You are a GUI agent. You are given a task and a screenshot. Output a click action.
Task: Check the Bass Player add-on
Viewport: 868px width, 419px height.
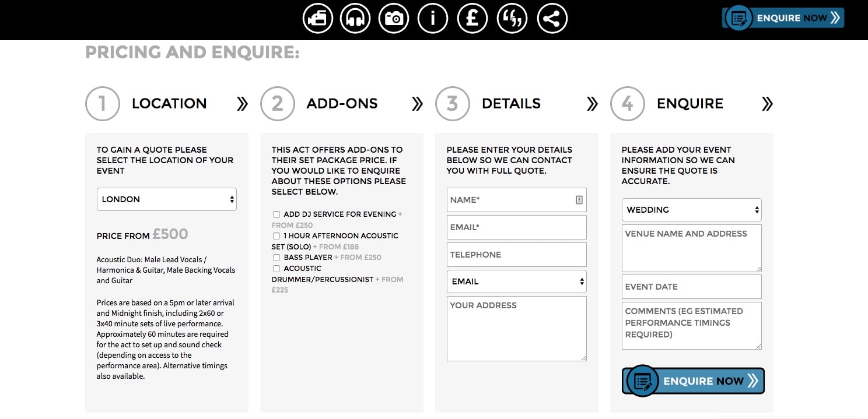point(276,258)
